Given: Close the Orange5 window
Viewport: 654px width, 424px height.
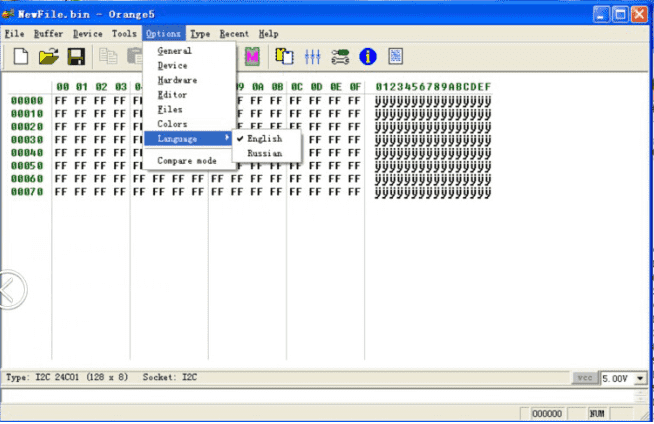Looking at the screenshot, I should (639, 15).
